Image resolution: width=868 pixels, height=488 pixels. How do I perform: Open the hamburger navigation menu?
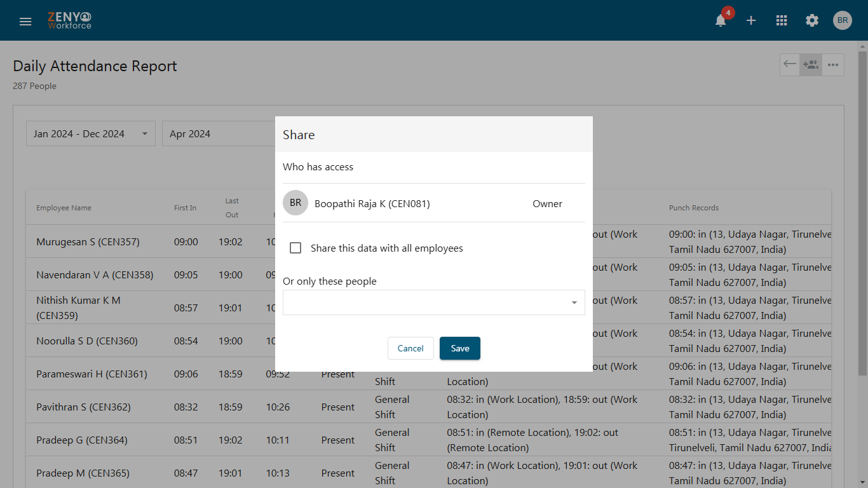(x=25, y=21)
